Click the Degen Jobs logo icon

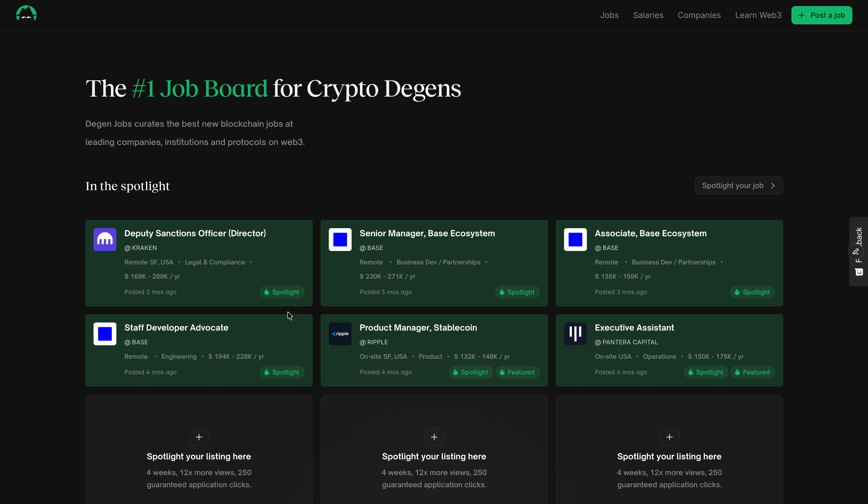(26, 14)
